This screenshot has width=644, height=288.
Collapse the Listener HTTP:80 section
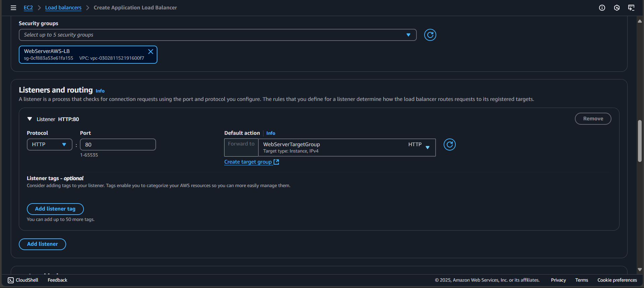pos(30,119)
